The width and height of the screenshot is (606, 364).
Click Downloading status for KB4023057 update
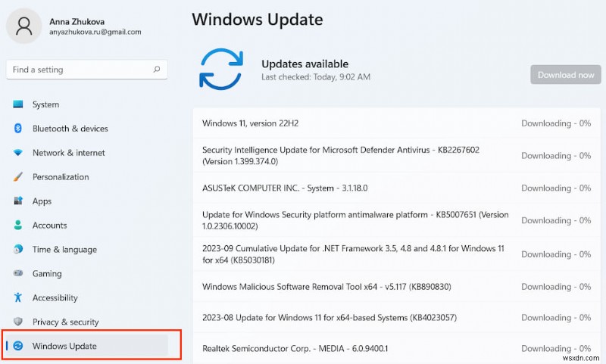[x=556, y=318]
